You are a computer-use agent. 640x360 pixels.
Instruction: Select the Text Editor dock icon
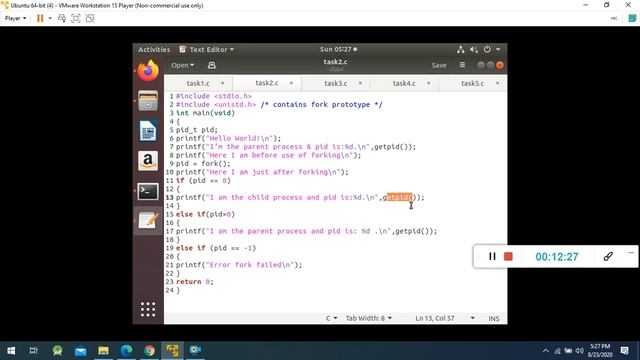pos(148,221)
